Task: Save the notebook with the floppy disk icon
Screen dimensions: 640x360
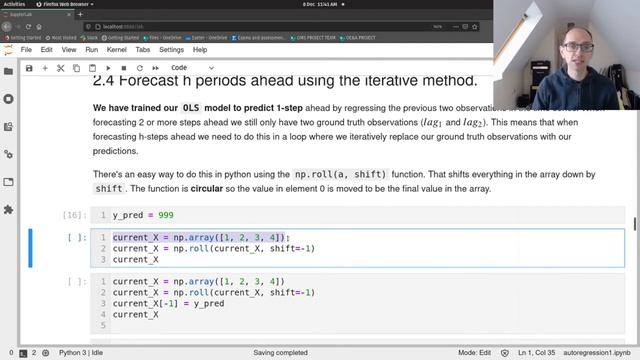Action: (29, 68)
